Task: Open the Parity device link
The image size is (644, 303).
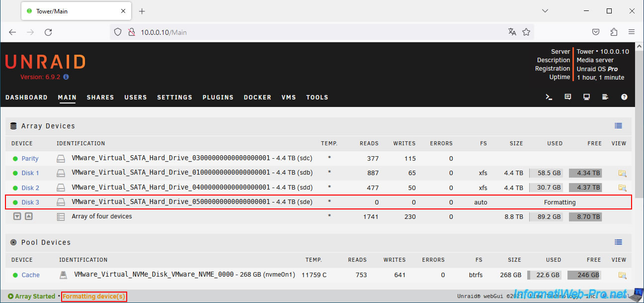Action: click(x=30, y=159)
